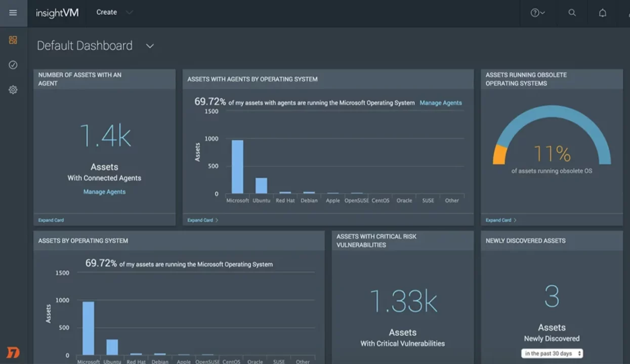This screenshot has width=630, height=364.
Task: Open the navigation hamburger menu
Action: click(13, 13)
